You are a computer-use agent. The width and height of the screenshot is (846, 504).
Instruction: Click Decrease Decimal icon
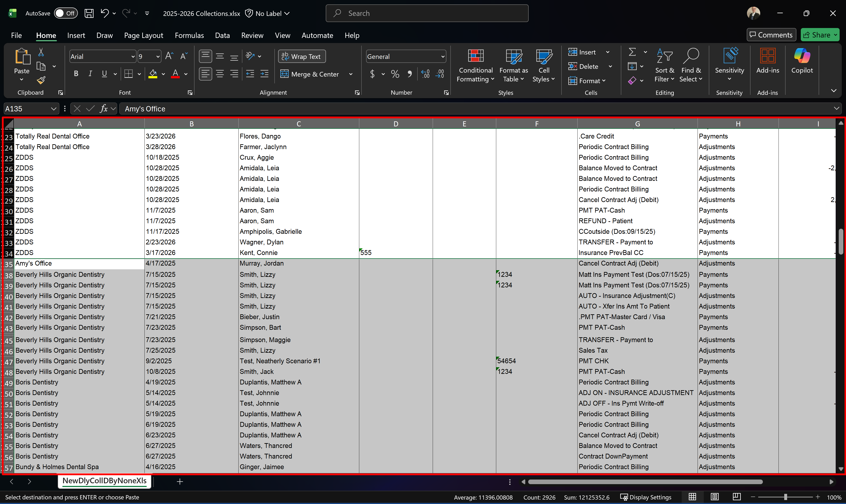tap(440, 74)
